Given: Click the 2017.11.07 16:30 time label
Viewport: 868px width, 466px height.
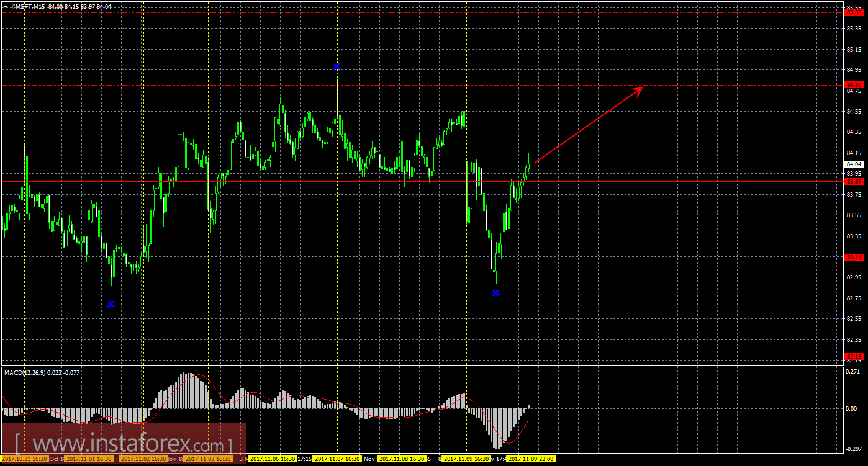Looking at the screenshot, I should point(337,459).
